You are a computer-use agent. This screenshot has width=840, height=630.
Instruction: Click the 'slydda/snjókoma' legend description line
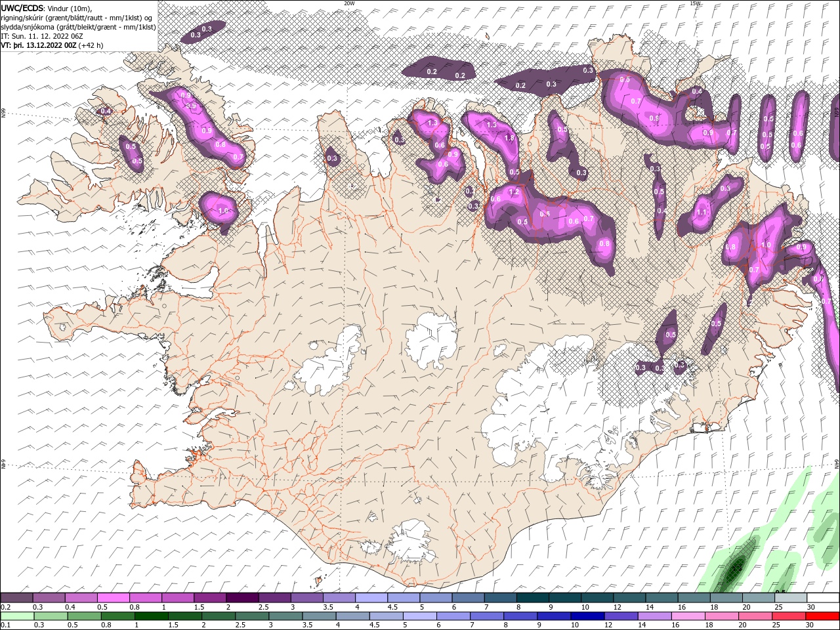click(x=78, y=27)
